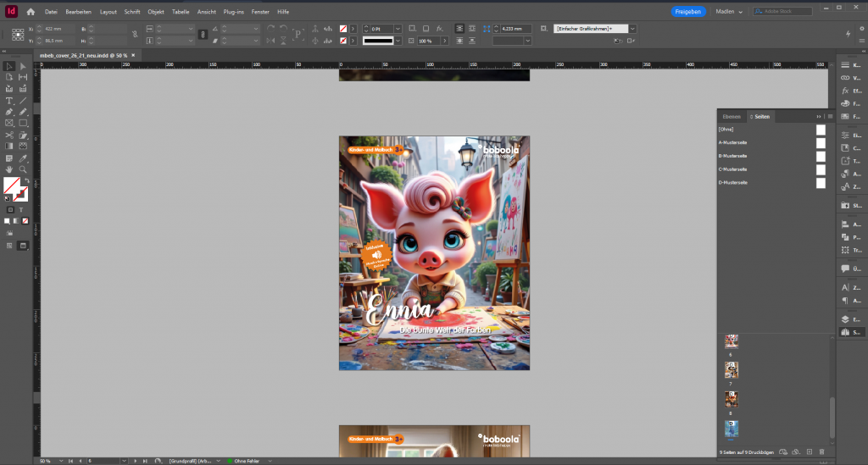Screen dimensions: 868x465
Task: Switch to the Ebenen tab
Action: click(731, 116)
